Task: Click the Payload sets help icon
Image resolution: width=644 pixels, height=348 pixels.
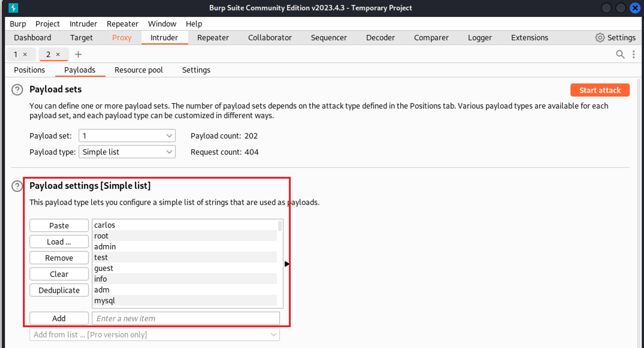Action: pos(17,90)
